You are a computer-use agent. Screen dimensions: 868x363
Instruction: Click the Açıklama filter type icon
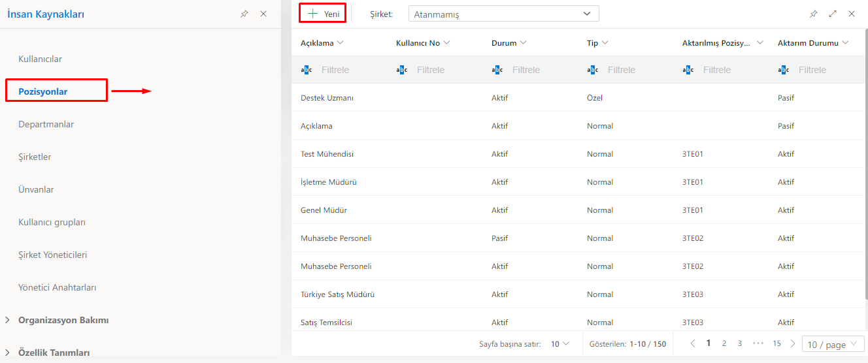click(x=307, y=70)
